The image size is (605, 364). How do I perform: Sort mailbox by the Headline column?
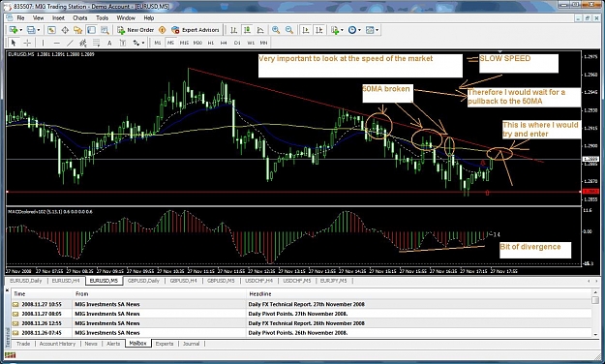pyautogui.click(x=418, y=294)
